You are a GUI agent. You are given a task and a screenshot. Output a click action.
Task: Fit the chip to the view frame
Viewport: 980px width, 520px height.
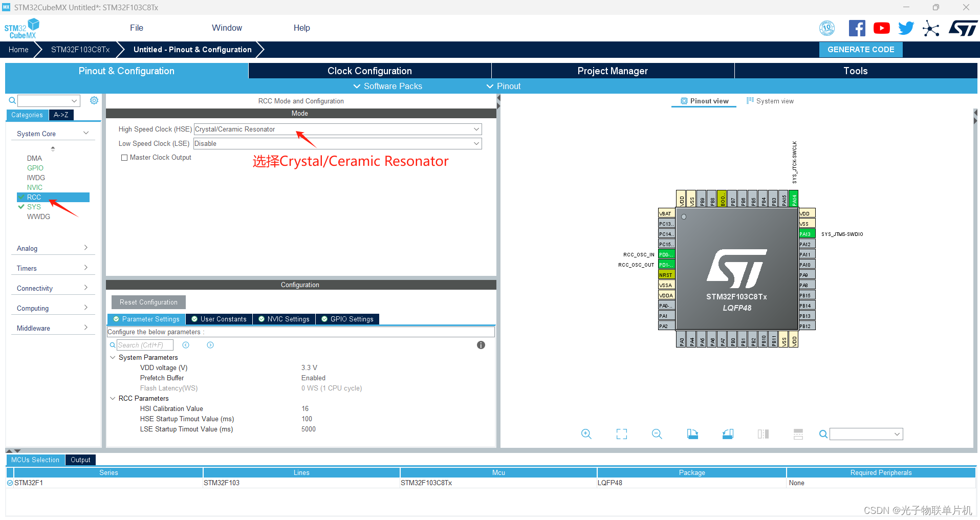point(622,434)
